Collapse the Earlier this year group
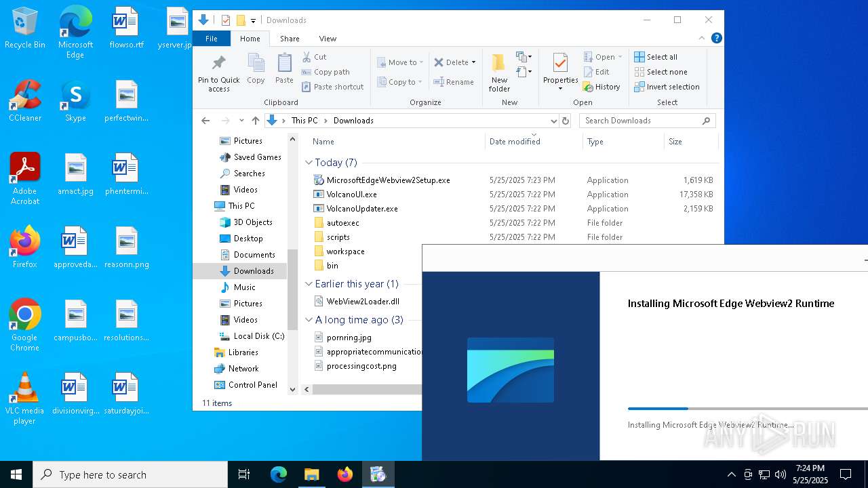868x488 pixels. click(x=309, y=284)
